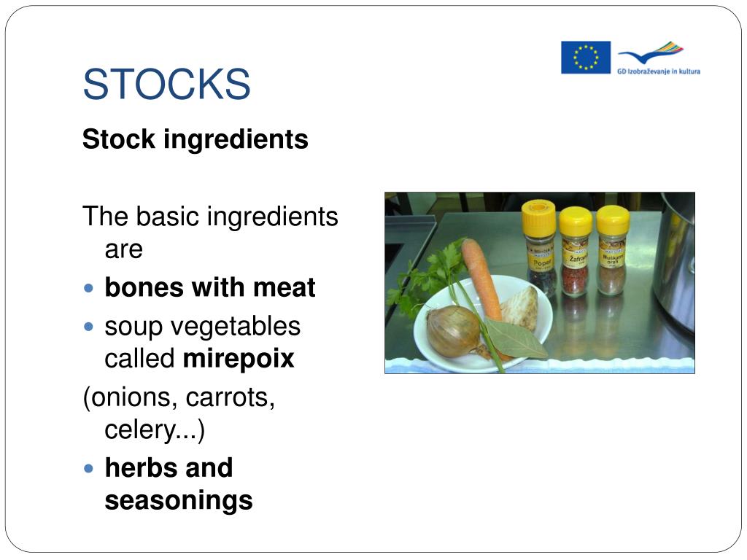
Task: Click the bold word mirepoix
Action: [239, 359]
